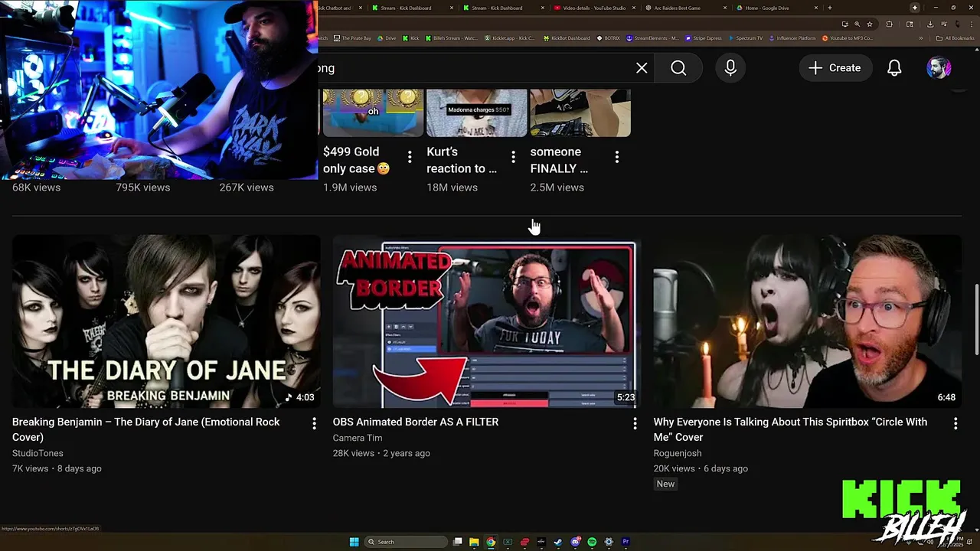Viewport: 980px width, 551px height.
Task: Open the Animated Border video thumbnail
Action: pos(486,321)
